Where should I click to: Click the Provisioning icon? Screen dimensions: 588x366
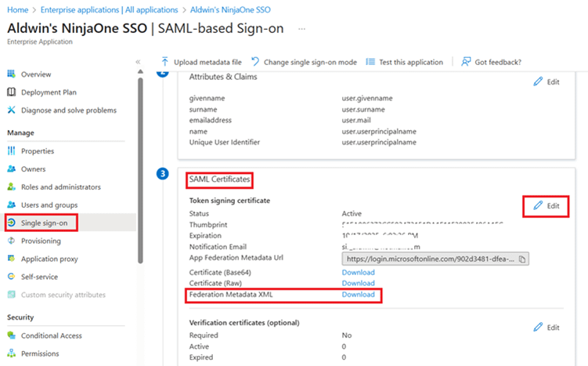[x=11, y=241]
